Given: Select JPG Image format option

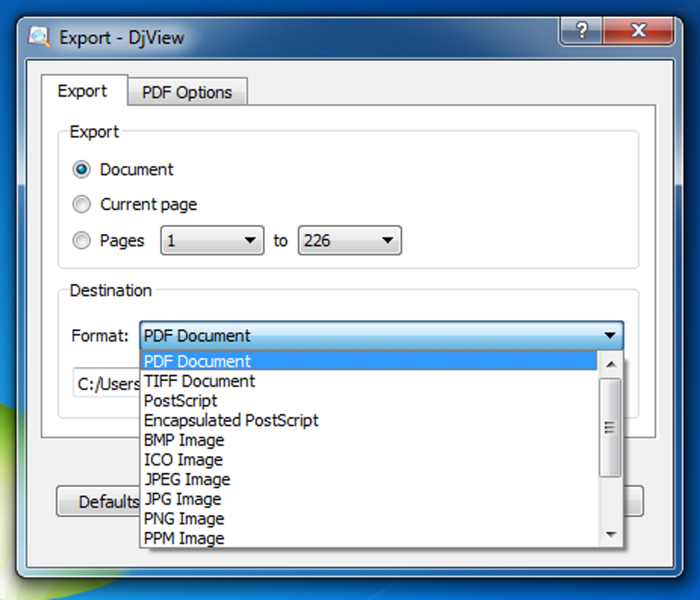Looking at the screenshot, I should (x=369, y=499).
